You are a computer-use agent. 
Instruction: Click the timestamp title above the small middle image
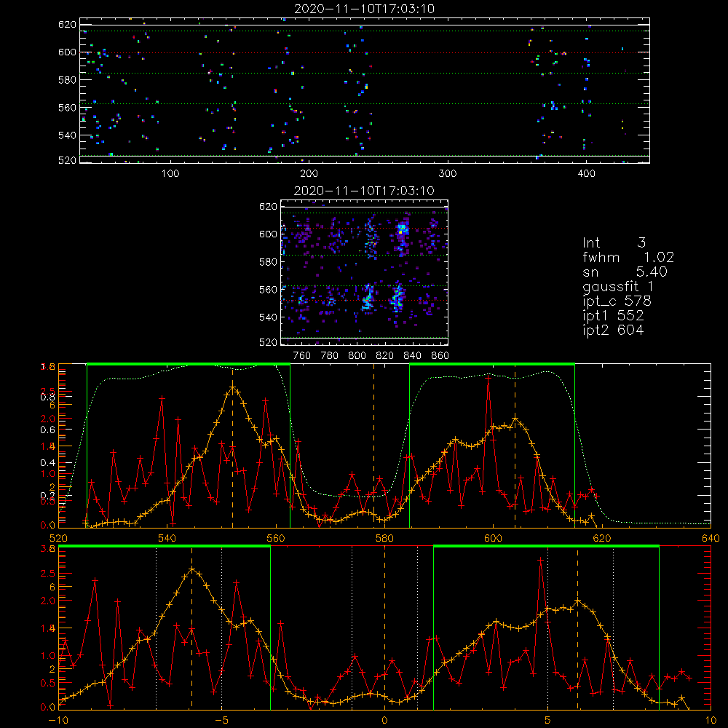tap(364, 190)
